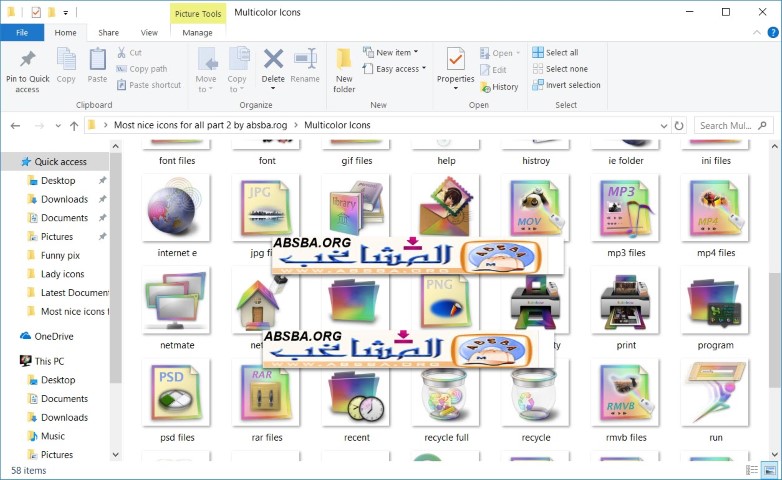Select the mp4 files thumbnail
Screen dimensions: 782x480
pyautogui.click(x=716, y=208)
